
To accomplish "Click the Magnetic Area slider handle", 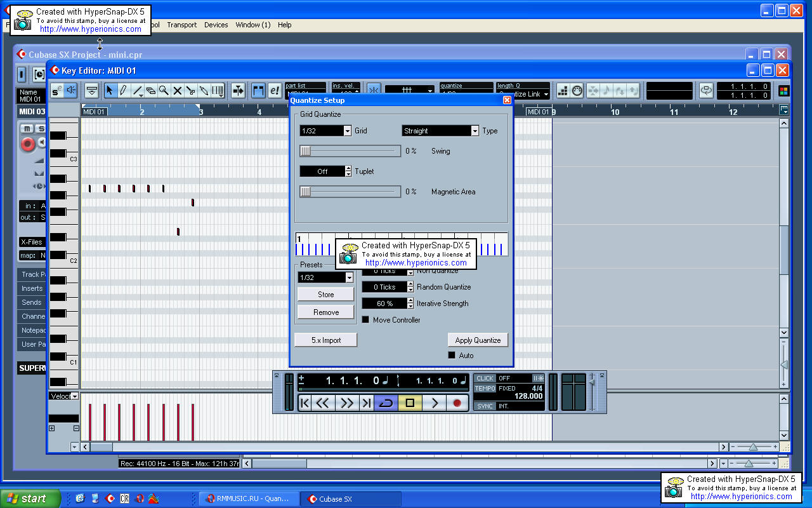I will [306, 192].
